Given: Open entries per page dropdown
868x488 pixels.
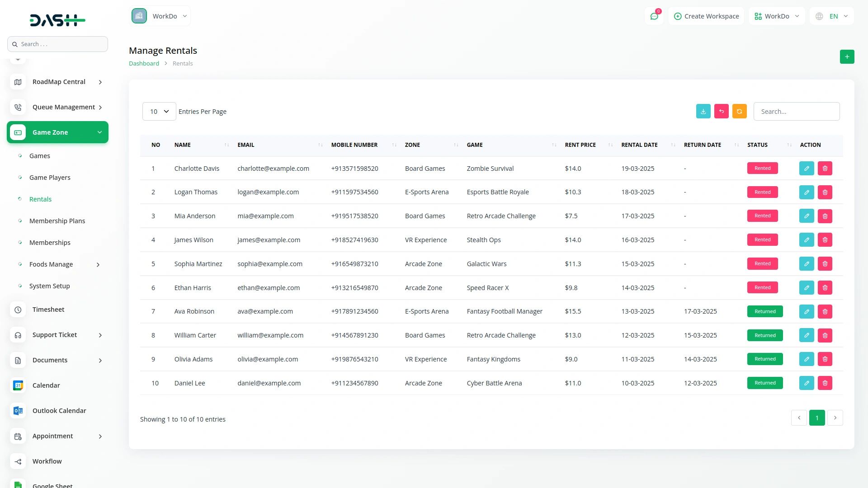Looking at the screenshot, I should pos(159,112).
